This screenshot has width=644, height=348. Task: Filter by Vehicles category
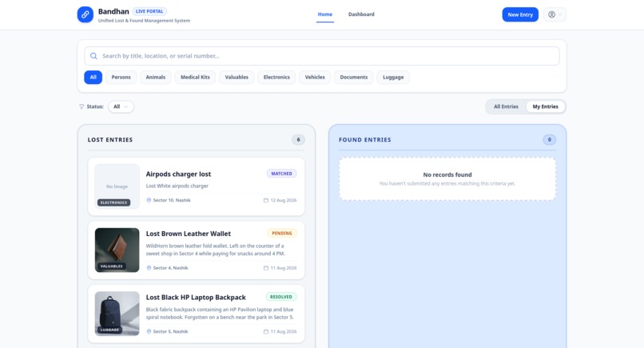click(x=315, y=78)
